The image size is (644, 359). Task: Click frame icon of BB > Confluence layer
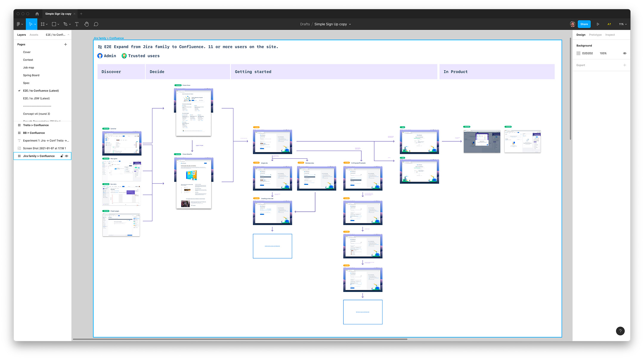pyautogui.click(x=19, y=133)
